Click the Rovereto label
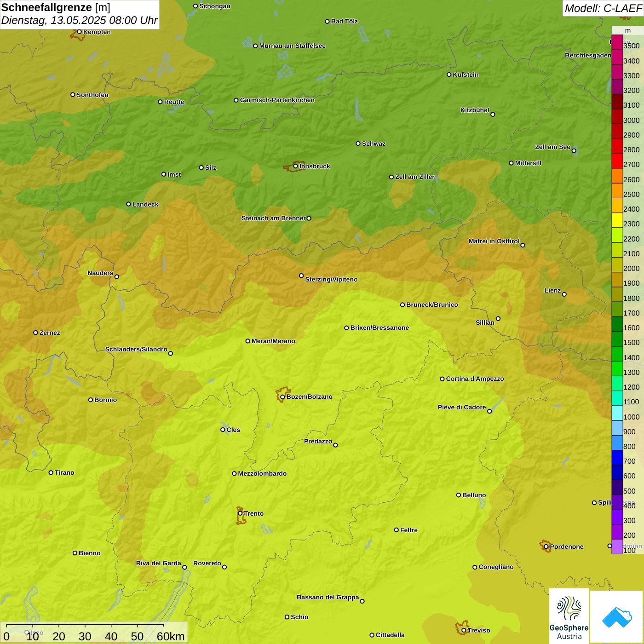This screenshot has width=644, height=644. (x=207, y=563)
